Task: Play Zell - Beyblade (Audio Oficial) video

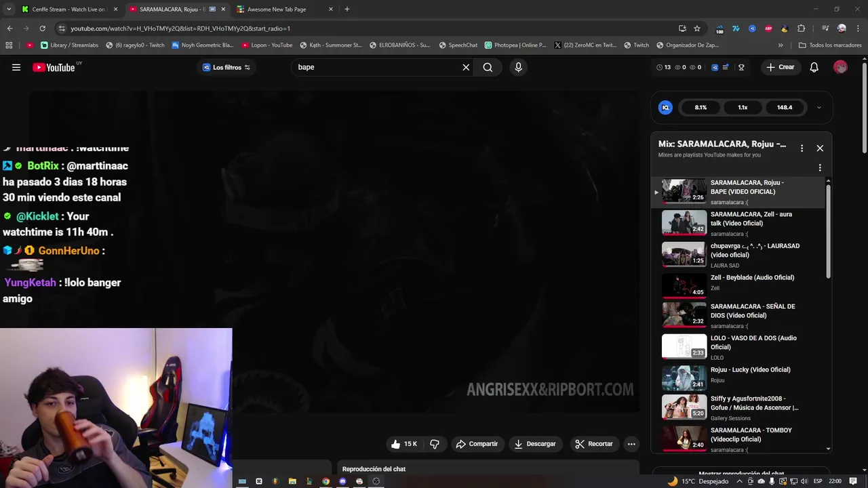Action: [738, 285]
